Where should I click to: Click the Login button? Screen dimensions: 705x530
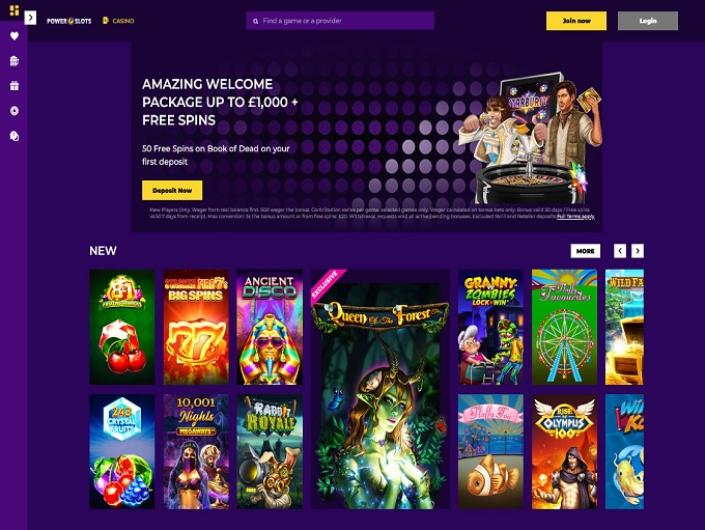[648, 21]
